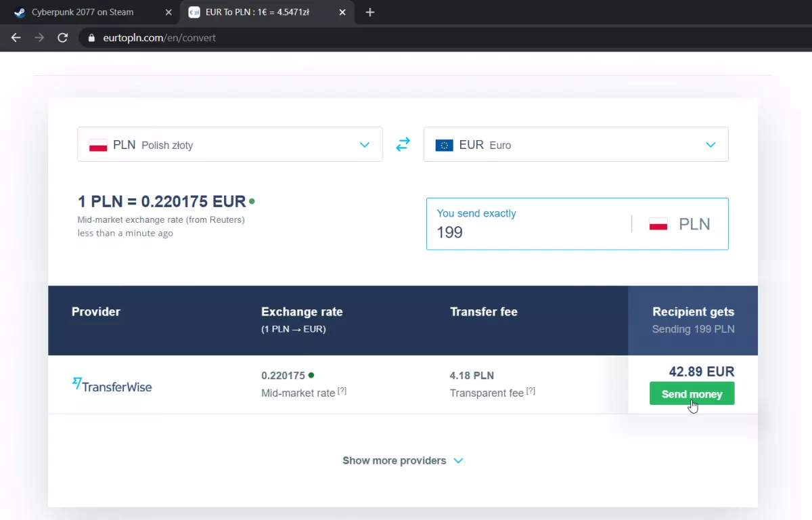Image resolution: width=812 pixels, height=520 pixels.
Task: Expand Show more providers
Action: [x=403, y=460]
